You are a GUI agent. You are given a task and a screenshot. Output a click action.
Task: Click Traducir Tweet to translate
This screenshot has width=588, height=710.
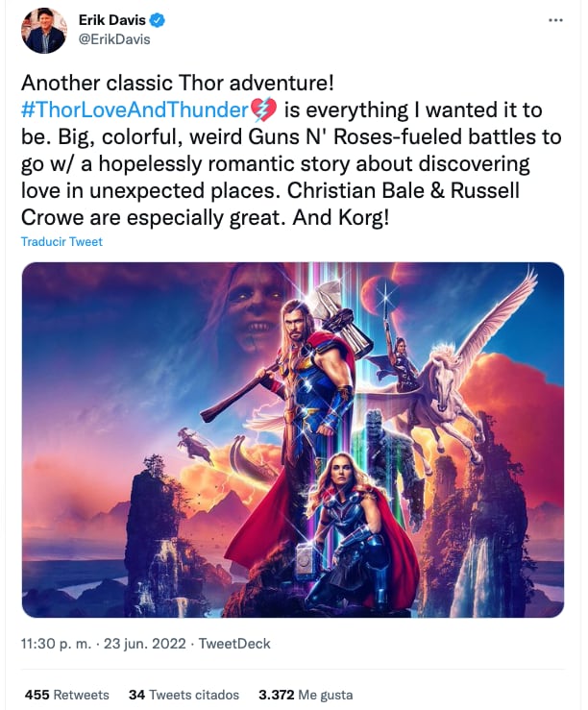(61, 241)
